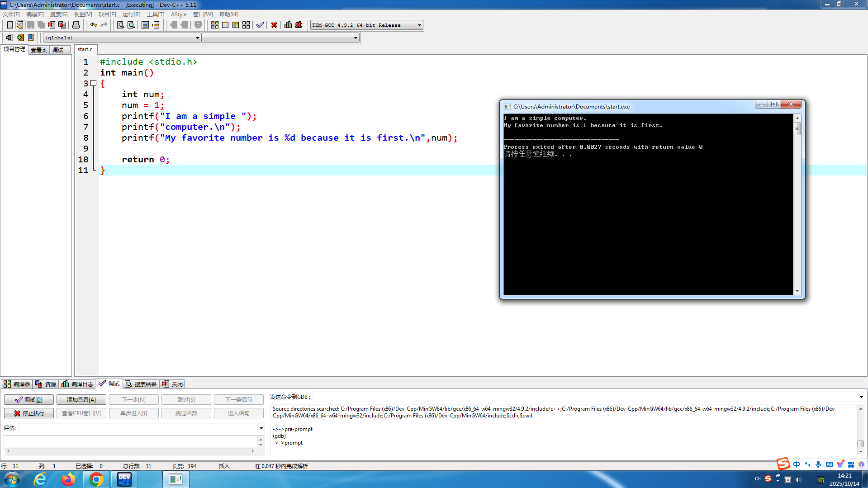Image resolution: width=868 pixels, height=488 pixels.
Task: Click the 关闭 tab to close bottom panel
Action: pos(172,384)
